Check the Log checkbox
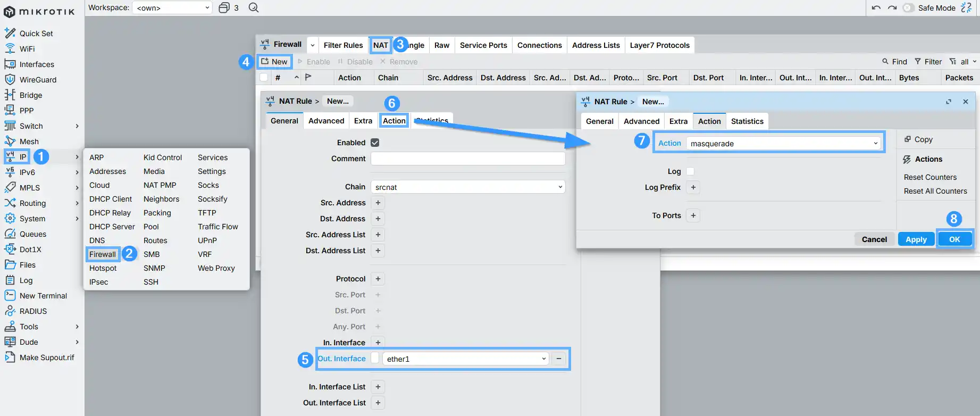This screenshot has width=980, height=416. pyautogui.click(x=690, y=171)
